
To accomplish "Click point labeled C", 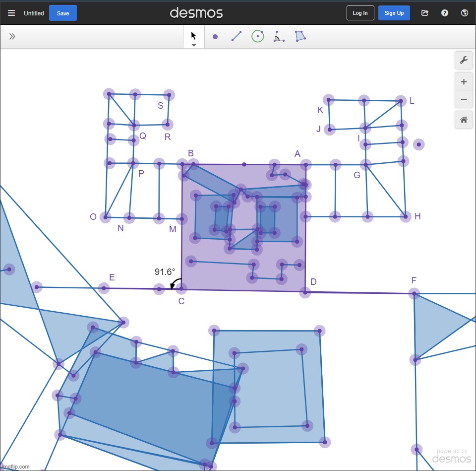I will coord(181,288).
